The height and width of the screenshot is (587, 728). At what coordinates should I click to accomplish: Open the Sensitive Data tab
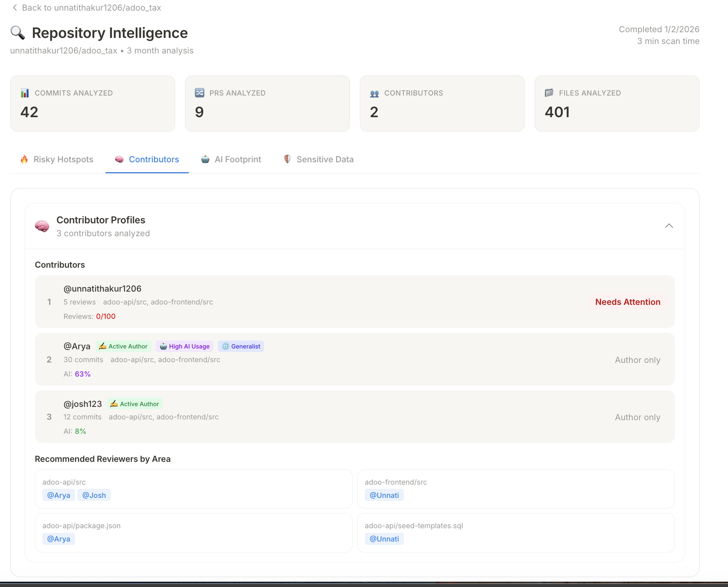click(x=318, y=159)
